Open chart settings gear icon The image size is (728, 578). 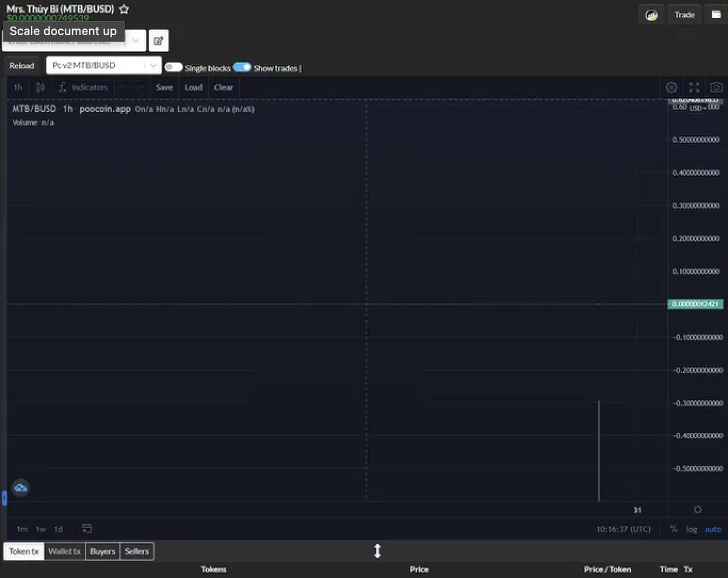pyautogui.click(x=672, y=87)
